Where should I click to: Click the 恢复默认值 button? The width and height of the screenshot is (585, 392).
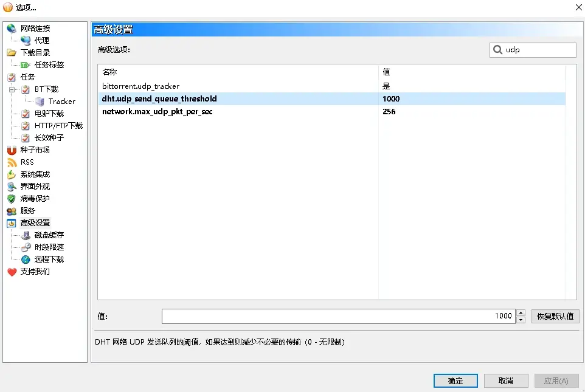[x=555, y=316]
